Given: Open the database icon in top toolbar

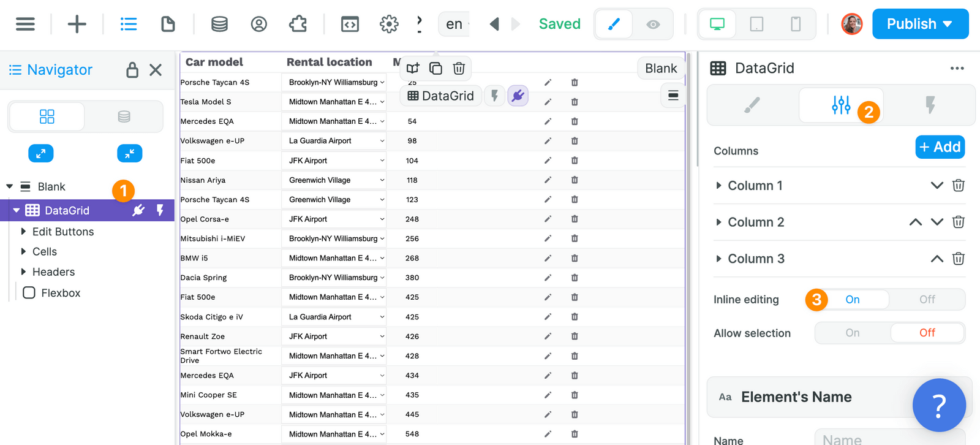Looking at the screenshot, I should pyautogui.click(x=219, y=24).
